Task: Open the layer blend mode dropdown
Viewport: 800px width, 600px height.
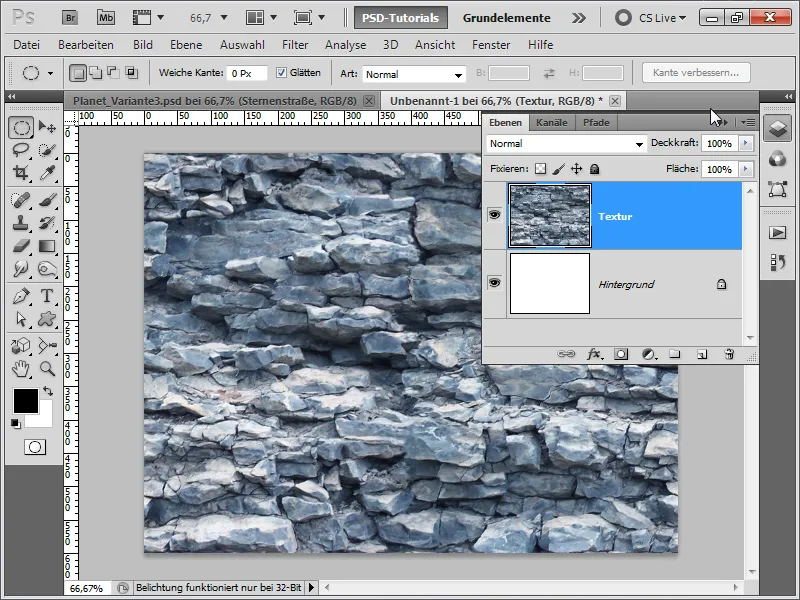Action: (566, 144)
